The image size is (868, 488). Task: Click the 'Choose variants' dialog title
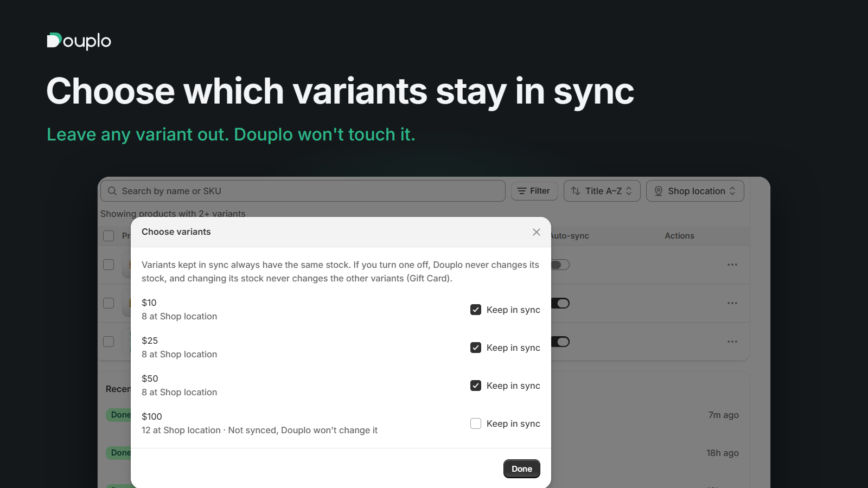(x=176, y=232)
